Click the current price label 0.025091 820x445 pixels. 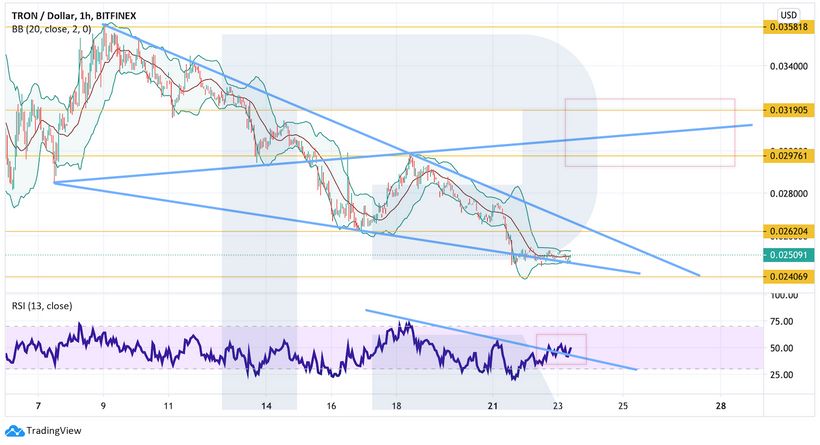pos(786,255)
